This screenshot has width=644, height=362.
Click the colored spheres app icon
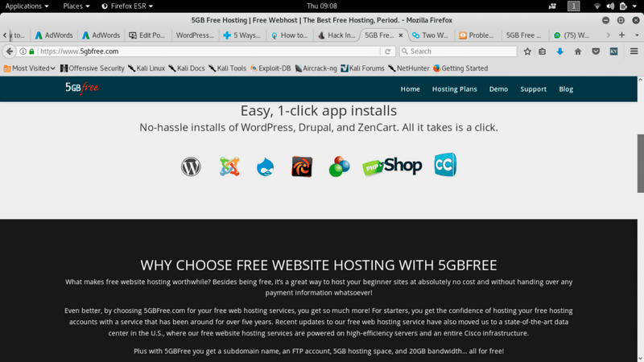[x=339, y=167]
